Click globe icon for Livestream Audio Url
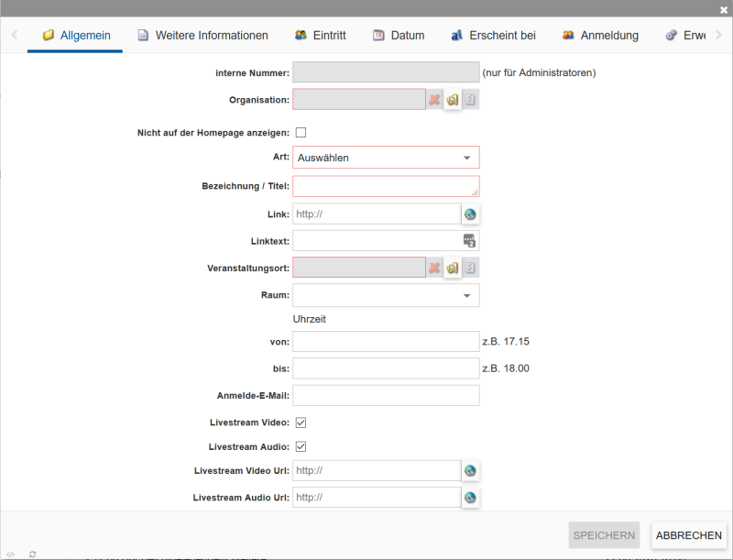This screenshot has height=560, width=733. (470, 498)
